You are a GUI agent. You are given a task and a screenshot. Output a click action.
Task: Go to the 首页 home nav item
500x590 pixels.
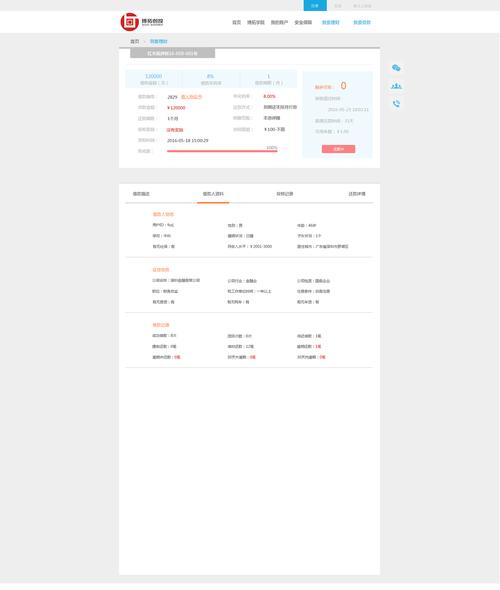[236, 23]
